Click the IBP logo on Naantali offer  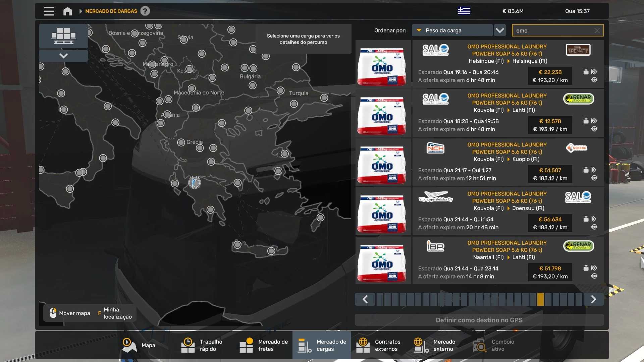point(435,246)
